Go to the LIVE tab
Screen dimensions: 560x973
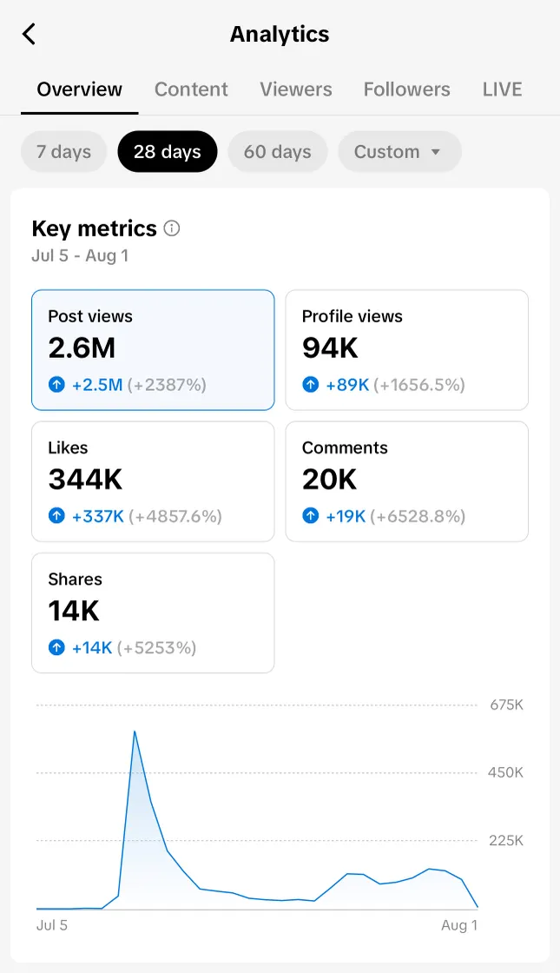[502, 89]
